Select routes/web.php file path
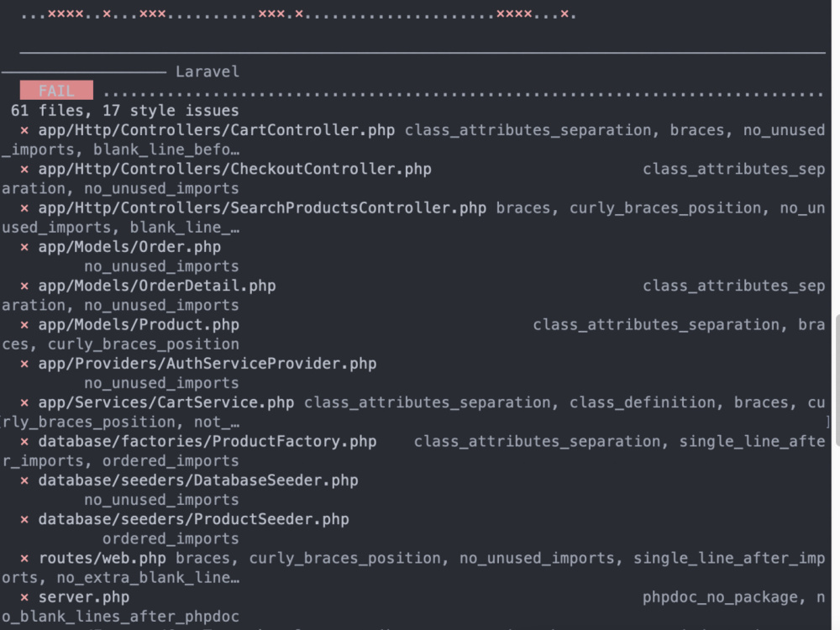 pyautogui.click(x=102, y=559)
